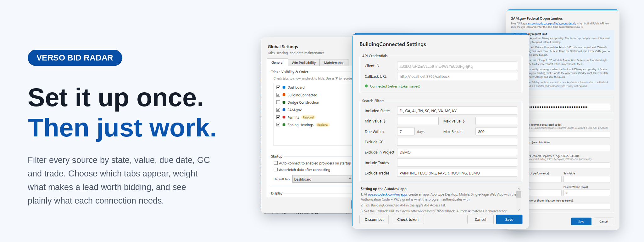The image size is (644, 242).
Task: Open the Win Probability tab
Action: coord(303,63)
